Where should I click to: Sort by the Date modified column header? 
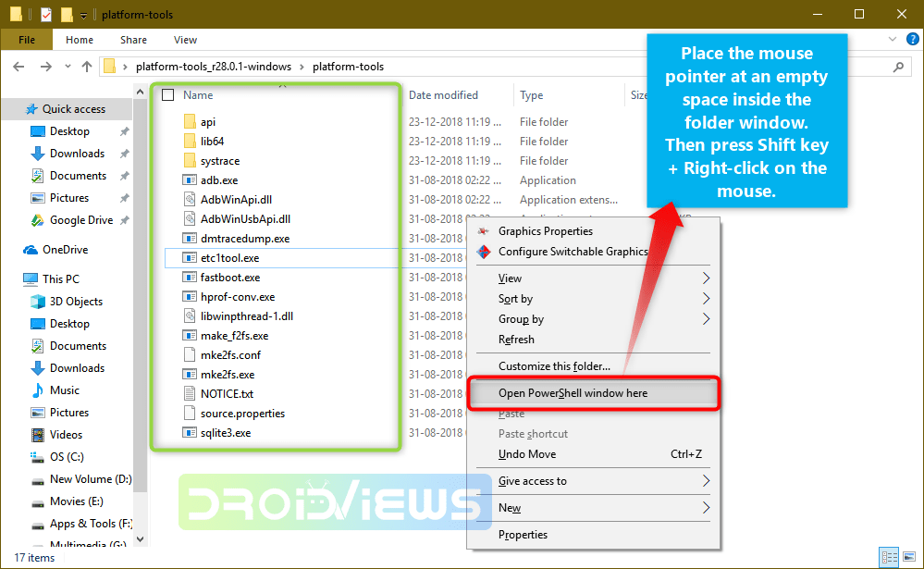point(443,95)
